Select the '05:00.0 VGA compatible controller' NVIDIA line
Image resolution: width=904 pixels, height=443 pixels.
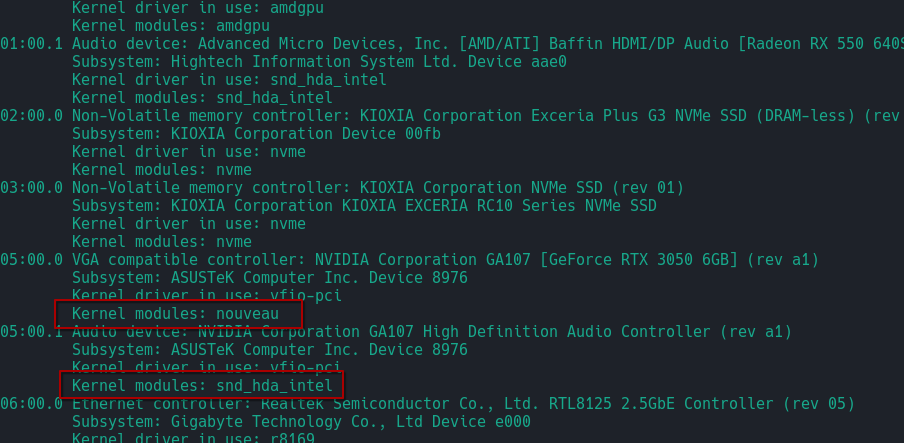click(x=409, y=260)
